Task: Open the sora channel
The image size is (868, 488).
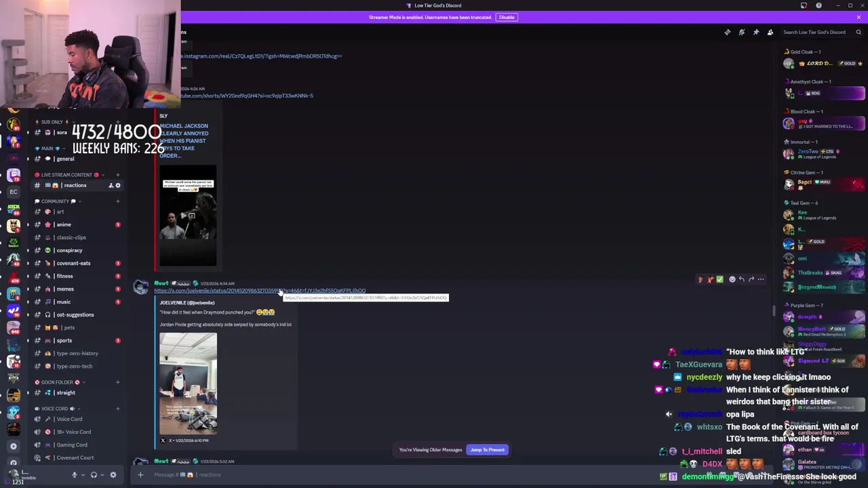Action: (x=77, y=133)
